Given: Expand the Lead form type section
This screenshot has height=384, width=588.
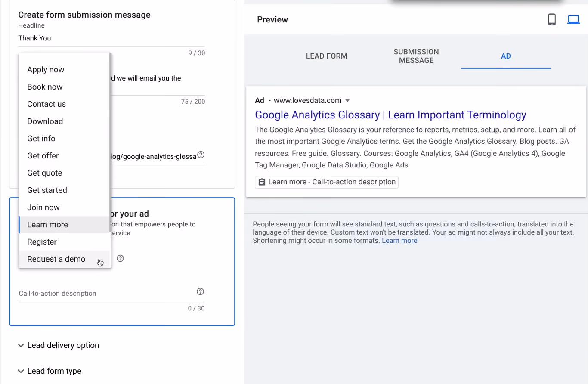Looking at the screenshot, I should click(x=50, y=371).
